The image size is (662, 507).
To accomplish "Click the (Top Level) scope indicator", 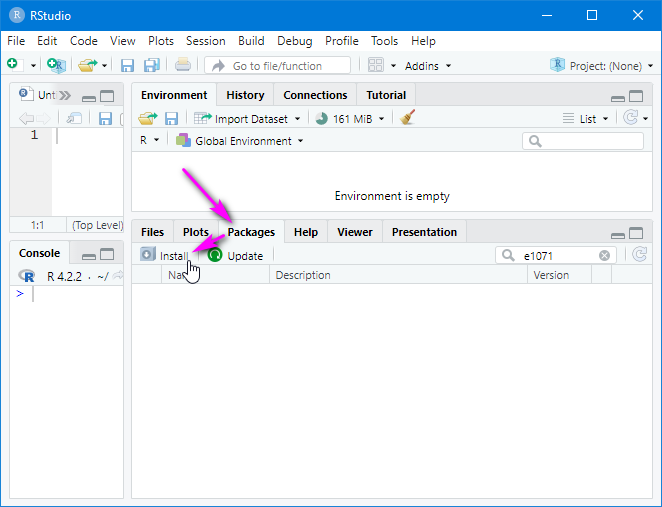I will [x=97, y=225].
